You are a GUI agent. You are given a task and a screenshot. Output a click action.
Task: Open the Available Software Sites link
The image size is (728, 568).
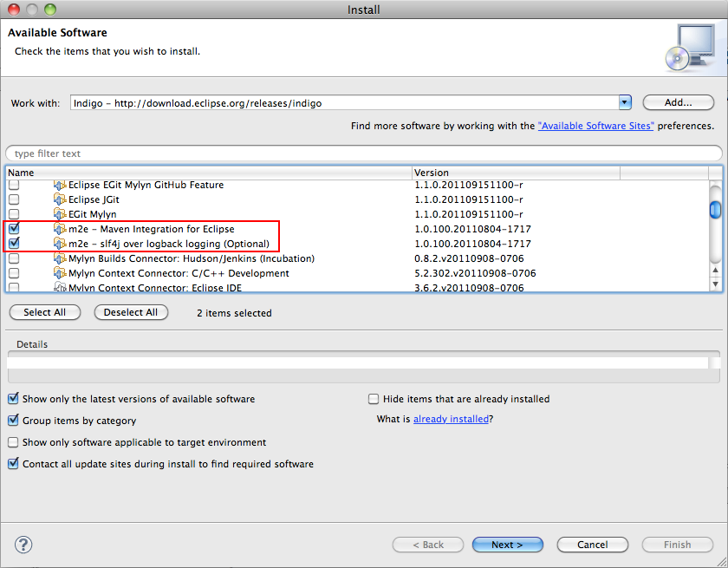[x=595, y=126]
